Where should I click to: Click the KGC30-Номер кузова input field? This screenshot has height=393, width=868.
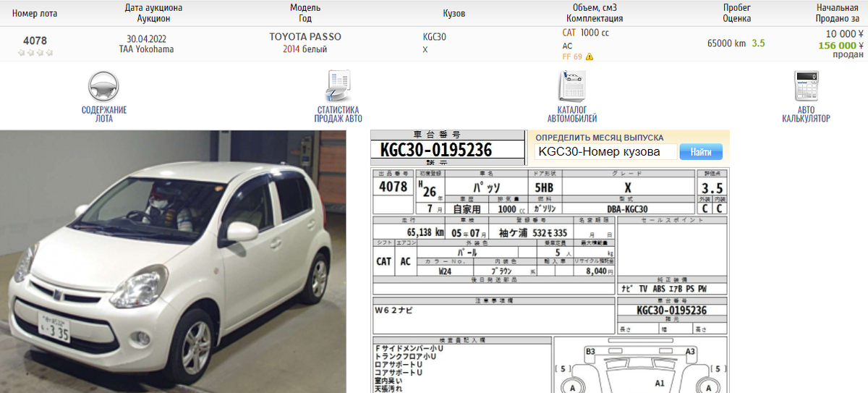605,152
